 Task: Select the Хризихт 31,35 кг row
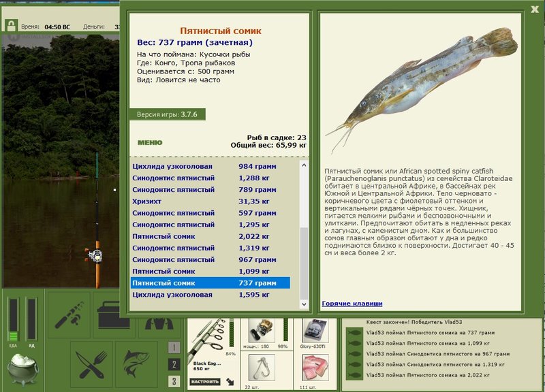coord(211,201)
